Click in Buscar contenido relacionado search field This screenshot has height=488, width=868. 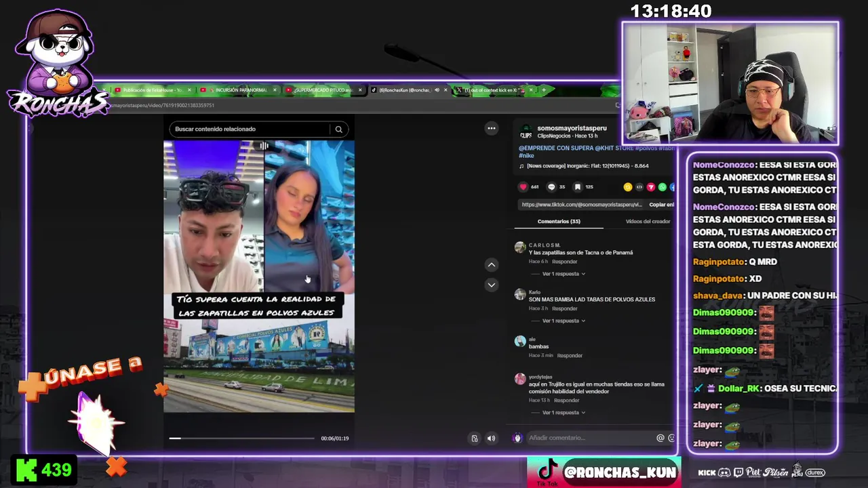250,129
